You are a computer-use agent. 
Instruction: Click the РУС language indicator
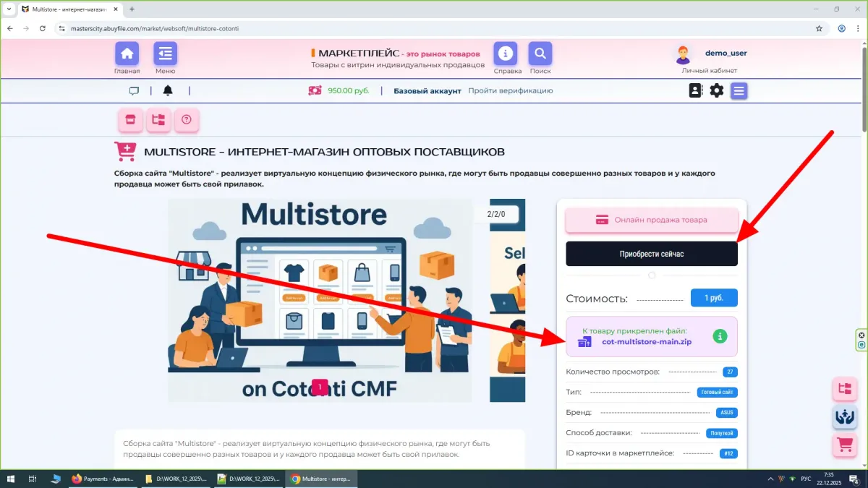tap(806, 479)
